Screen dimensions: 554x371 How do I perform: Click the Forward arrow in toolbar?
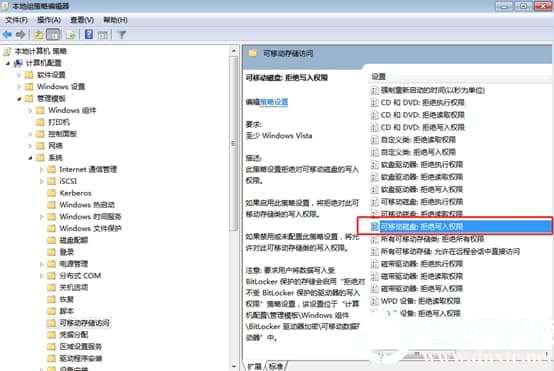tap(21, 35)
